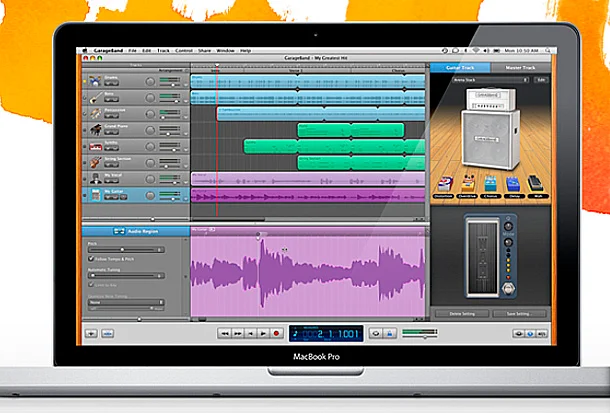Expand My Guitar track automation triangle
This screenshot has width=610, height=413.
pyautogui.click(x=186, y=199)
